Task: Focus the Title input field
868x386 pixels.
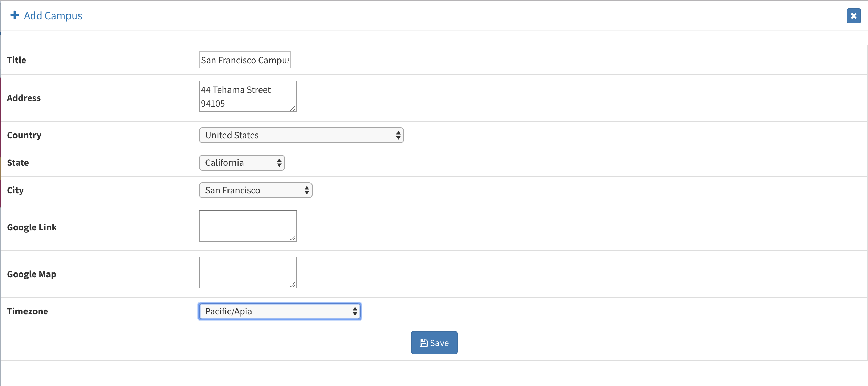Action: [x=245, y=60]
